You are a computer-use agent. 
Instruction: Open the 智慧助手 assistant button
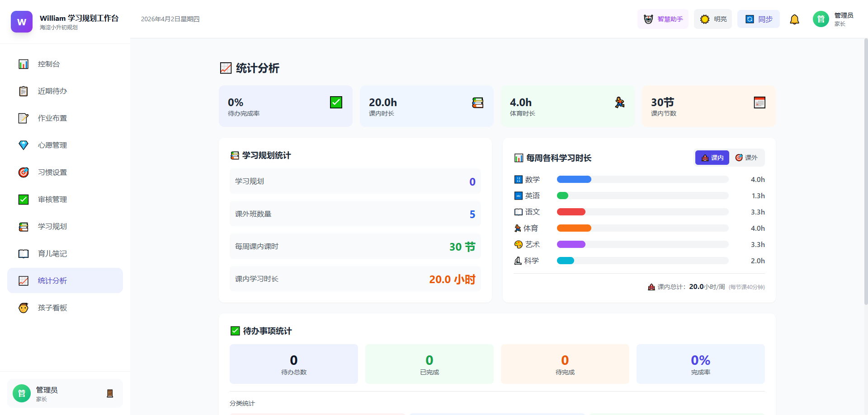click(x=663, y=19)
